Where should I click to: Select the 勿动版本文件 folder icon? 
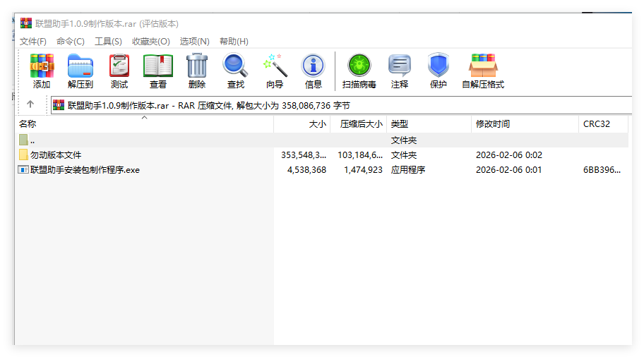[x=23, y=155]
